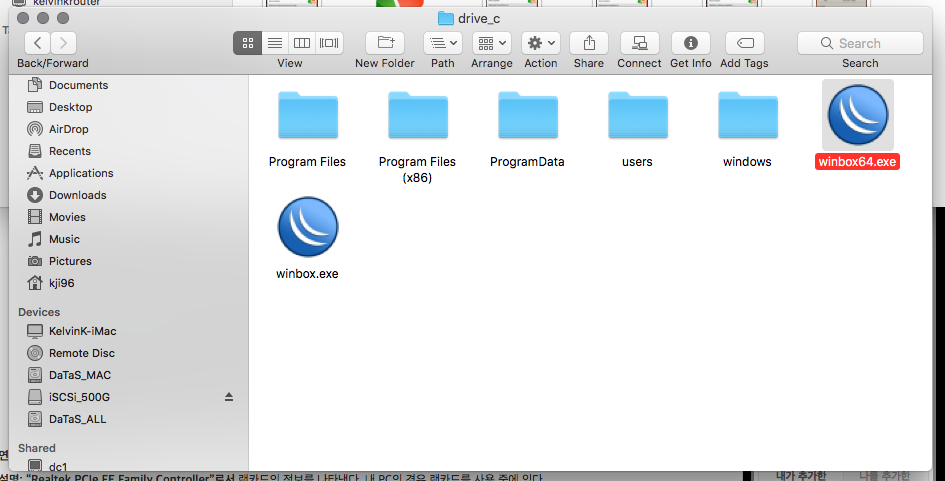This screenshot has width=945, height=481.
Task: Select the windows folder icon
Action: [x=748, y=115]
